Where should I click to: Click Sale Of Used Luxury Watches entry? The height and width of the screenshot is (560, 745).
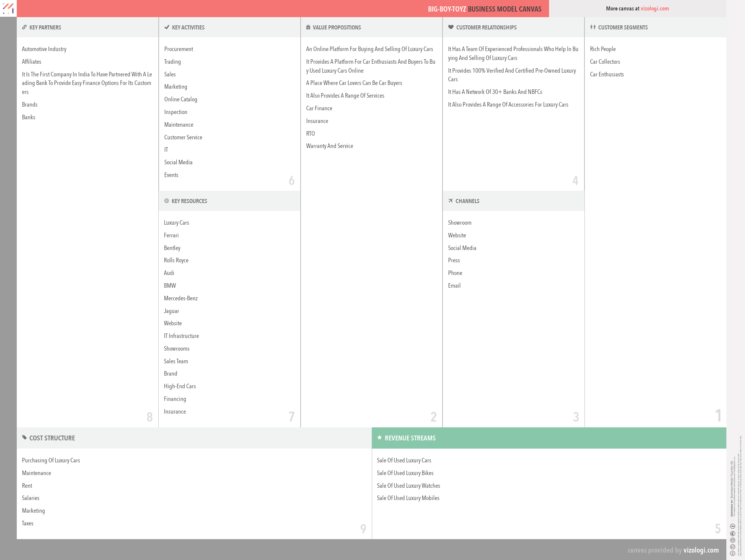(x=408, y=486)
